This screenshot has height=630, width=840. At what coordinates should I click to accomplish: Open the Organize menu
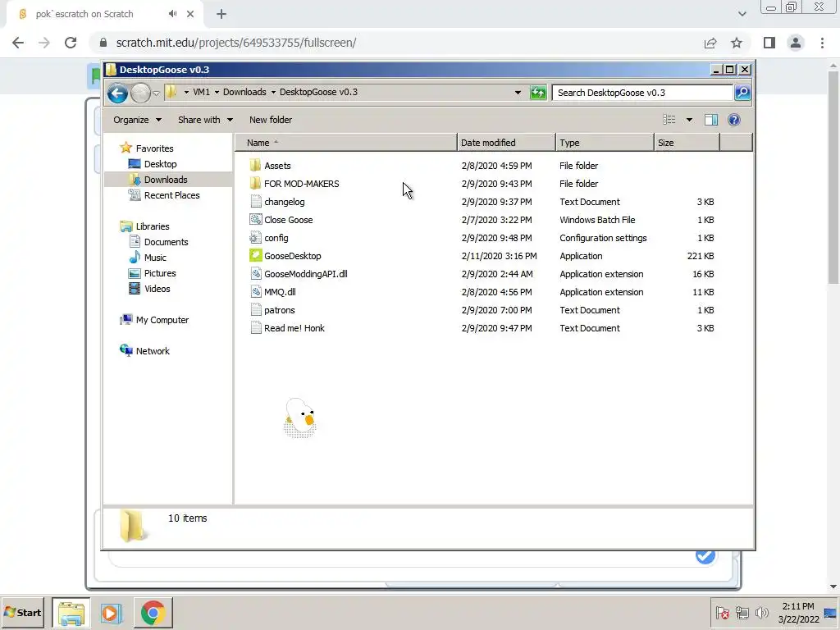(x=137, y=120)
